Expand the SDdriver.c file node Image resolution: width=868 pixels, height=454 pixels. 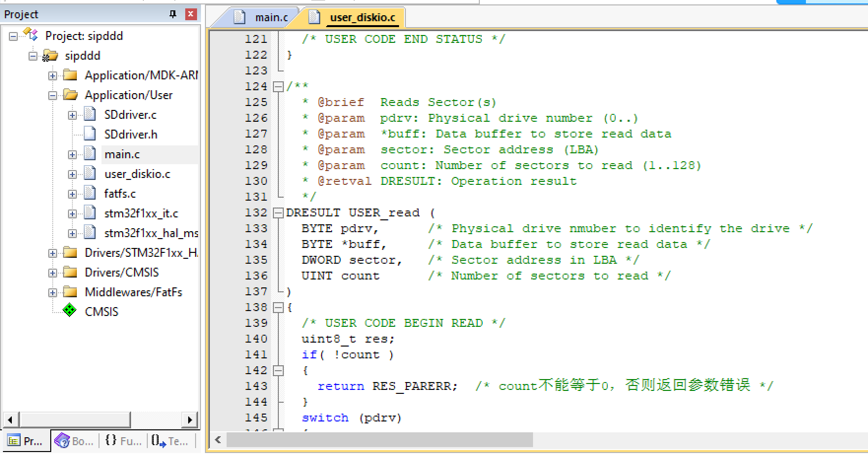pyautogui.click(x=72, y=115)
